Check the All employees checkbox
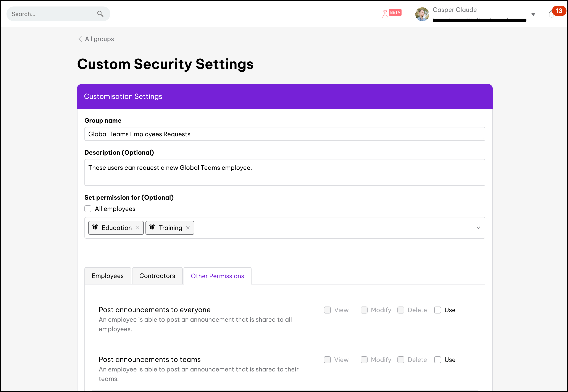 88,209
